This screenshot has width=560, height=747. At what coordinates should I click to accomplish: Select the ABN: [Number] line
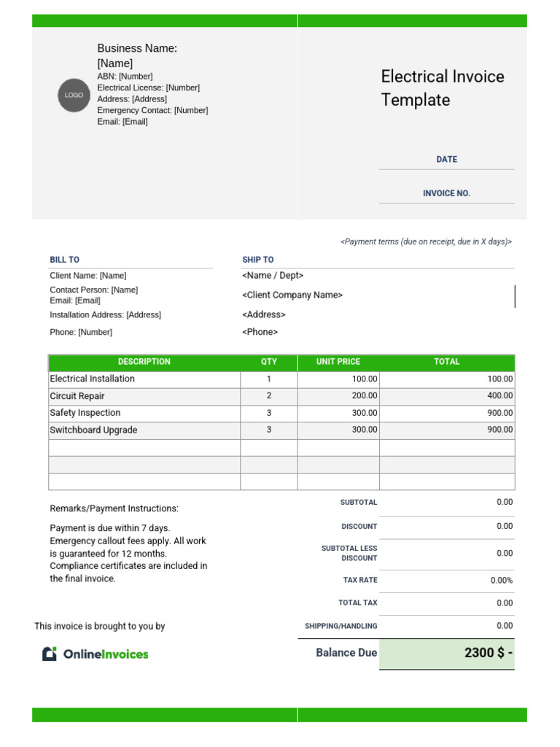point(125,76)
